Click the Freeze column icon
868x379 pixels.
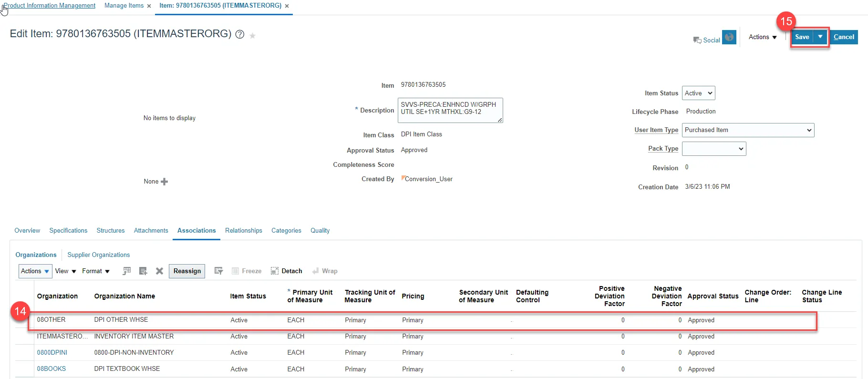(x=235, y=271)
